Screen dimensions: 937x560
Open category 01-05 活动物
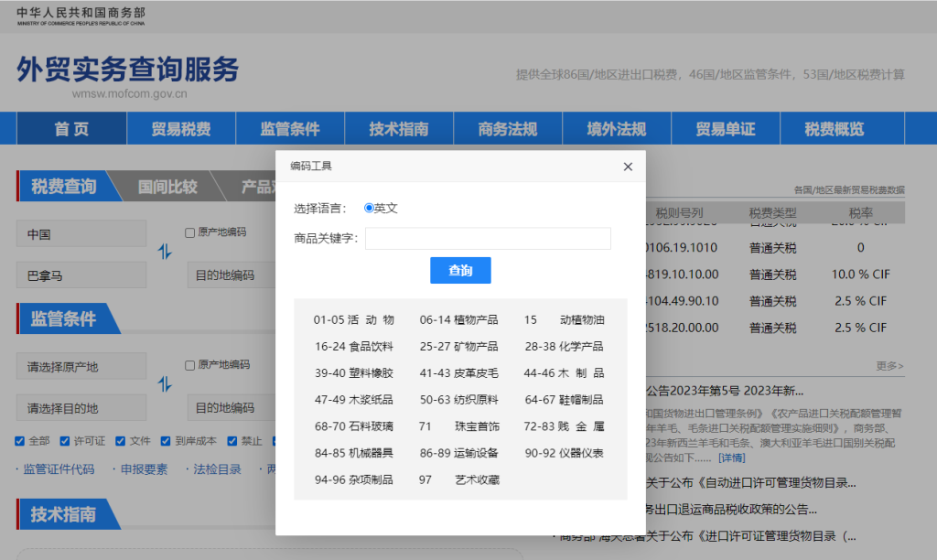pos(354,319)
